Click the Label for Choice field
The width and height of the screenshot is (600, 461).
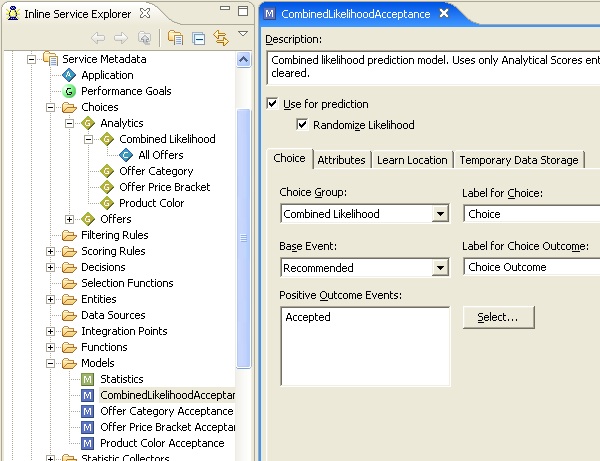tap(532, 214)
